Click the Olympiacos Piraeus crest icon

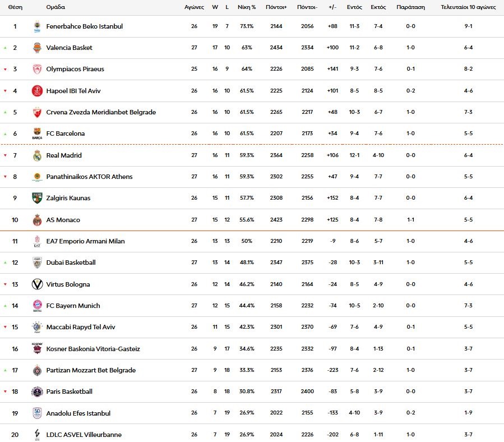(x=37, y=69)
